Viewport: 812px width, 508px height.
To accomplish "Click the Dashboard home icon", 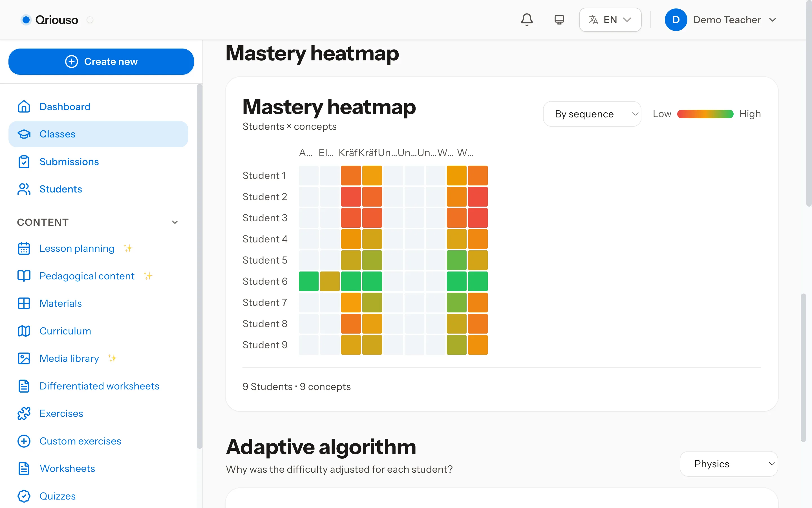I will pyautogui.click(x=24, y=106).
